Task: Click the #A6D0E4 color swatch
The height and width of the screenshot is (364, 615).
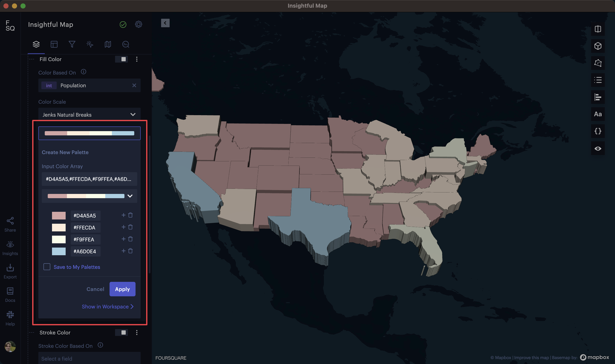Action: [x=59, y=251]
